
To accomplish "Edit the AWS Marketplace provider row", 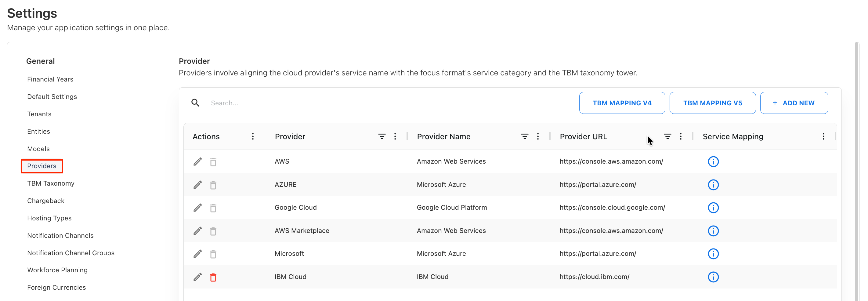I will tap(198, 231).
